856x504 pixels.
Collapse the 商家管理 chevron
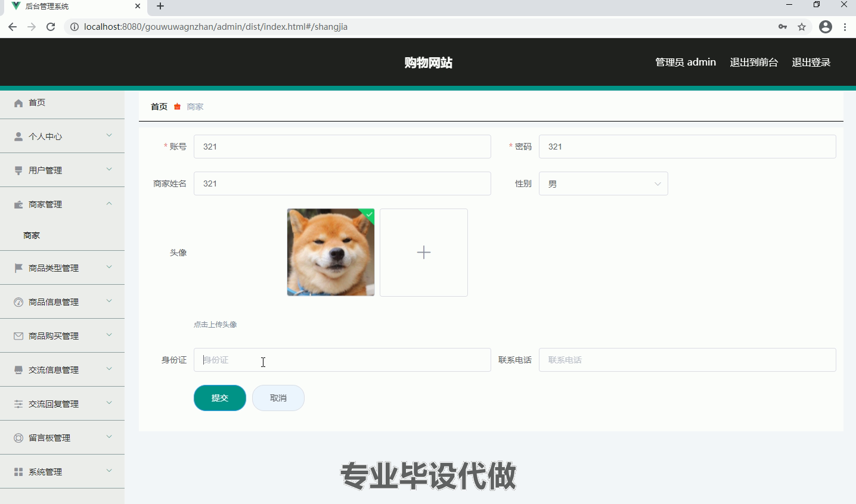click(109, 203)
